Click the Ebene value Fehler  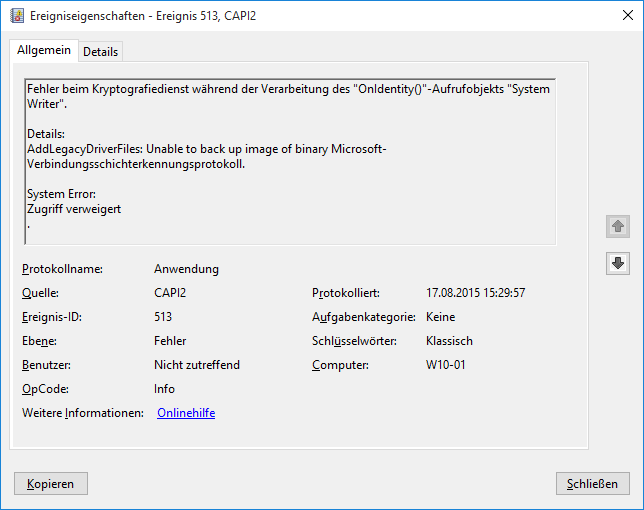click(170, 341)
